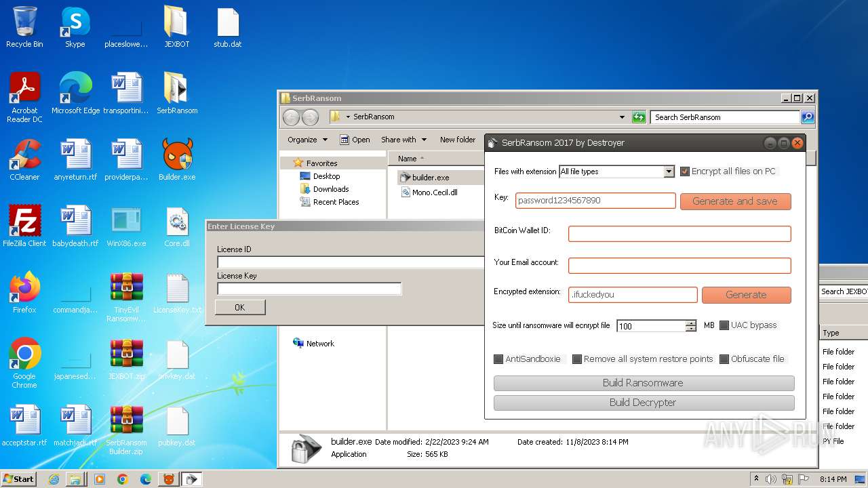868x488 pixels.
Task: Open Windows Media Player from taskbar
Action: pos(100,479)
